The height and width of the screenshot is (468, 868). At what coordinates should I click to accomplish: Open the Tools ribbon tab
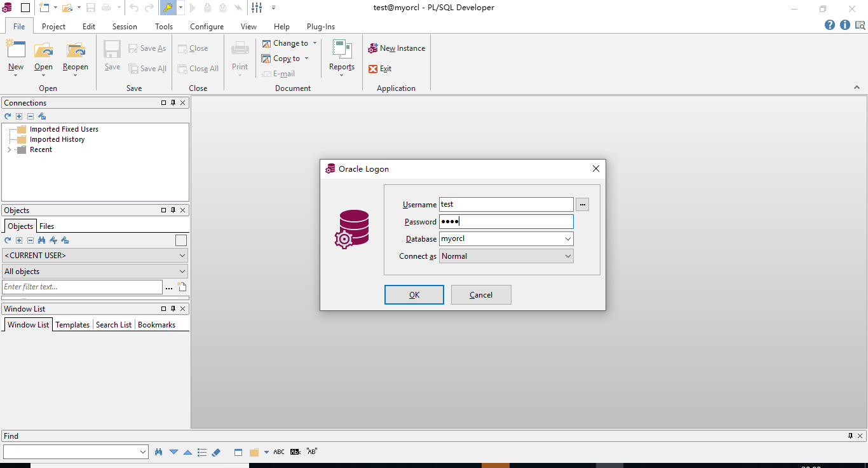(164, 27)
